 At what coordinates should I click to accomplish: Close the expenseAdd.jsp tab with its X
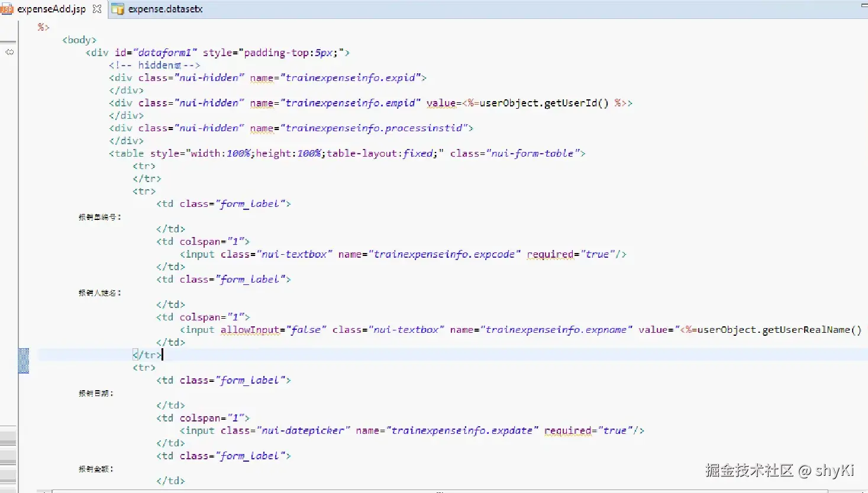click(x=97, y=9)
